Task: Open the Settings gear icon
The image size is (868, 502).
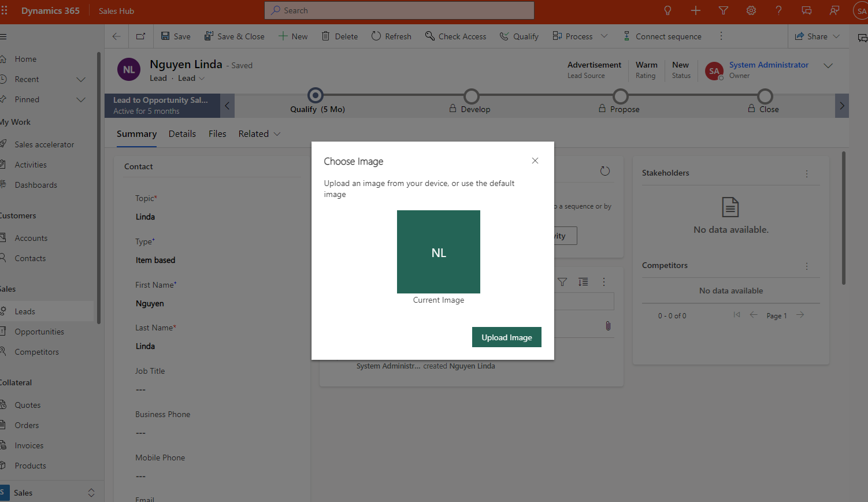Action: tap(751, 10)
